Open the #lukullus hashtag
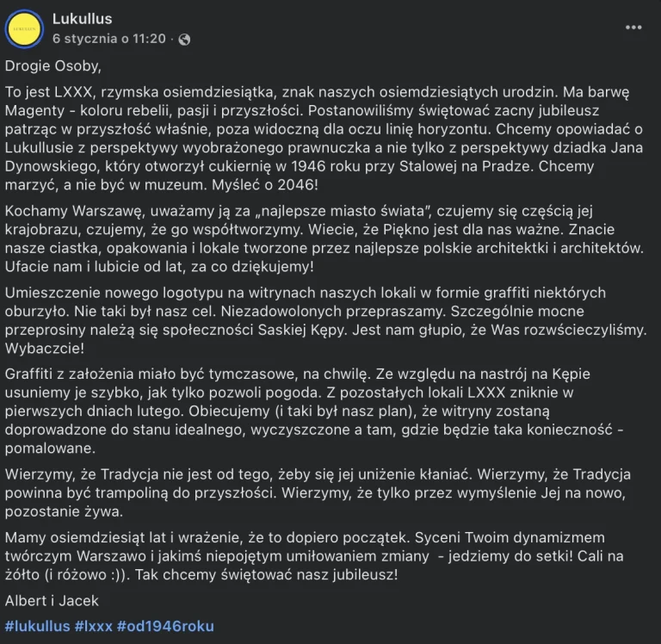The height and width of the screenshot is (644, 661). (36, 626)
